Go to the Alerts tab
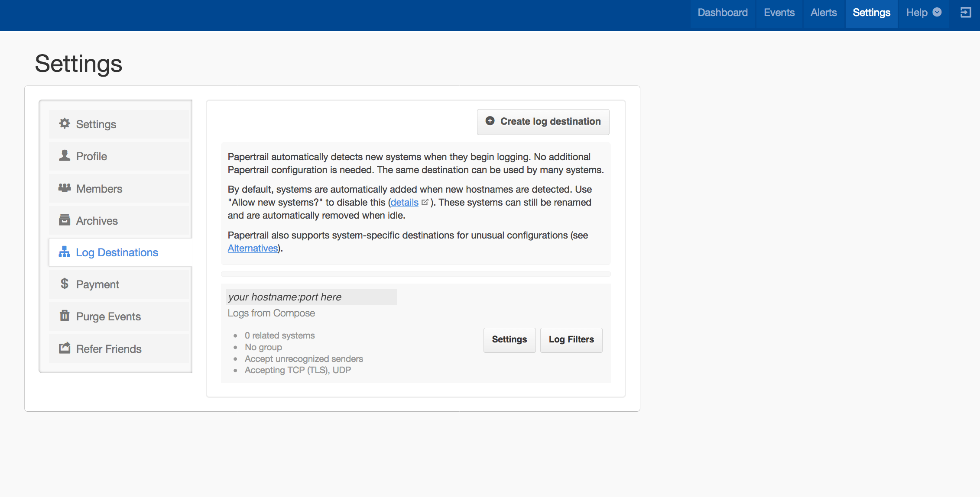The height and width of the screenshot is (497, 980). tap(823, 13)
